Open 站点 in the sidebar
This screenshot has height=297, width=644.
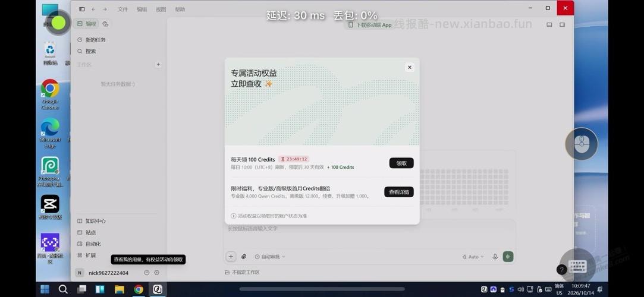point(87,232)
